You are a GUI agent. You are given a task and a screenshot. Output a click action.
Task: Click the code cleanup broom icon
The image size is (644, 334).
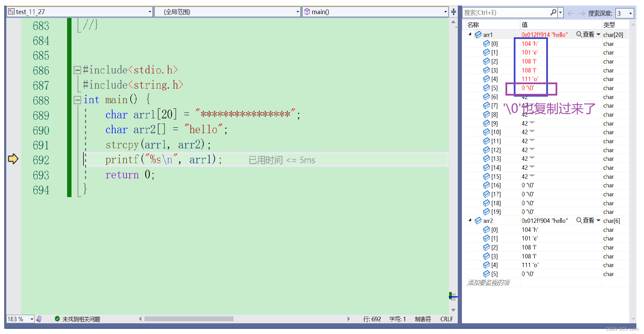(x=39, y=319)
